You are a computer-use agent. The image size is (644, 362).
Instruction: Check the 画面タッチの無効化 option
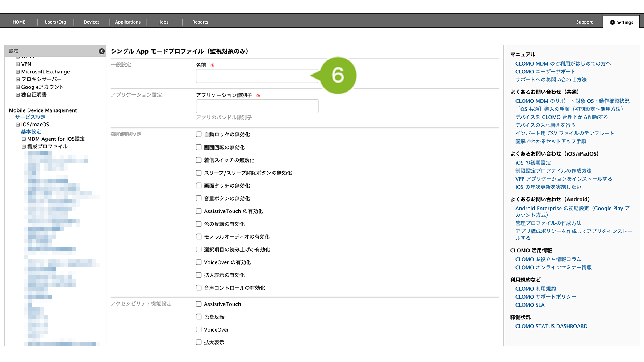198,185
